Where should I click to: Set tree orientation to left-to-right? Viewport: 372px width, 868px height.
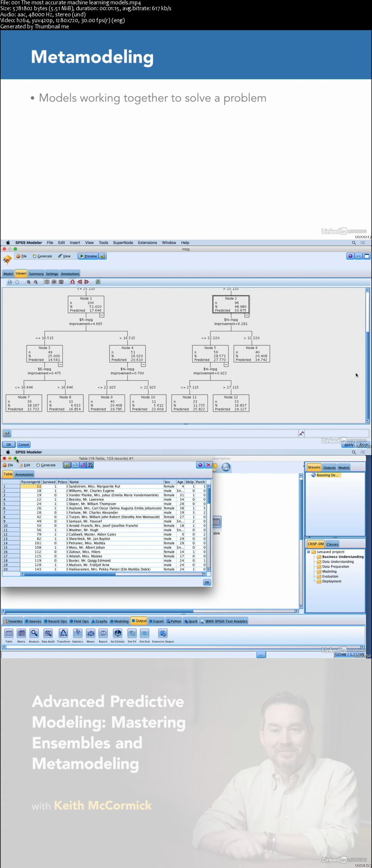pyautogui.click(x=80, y=282)
